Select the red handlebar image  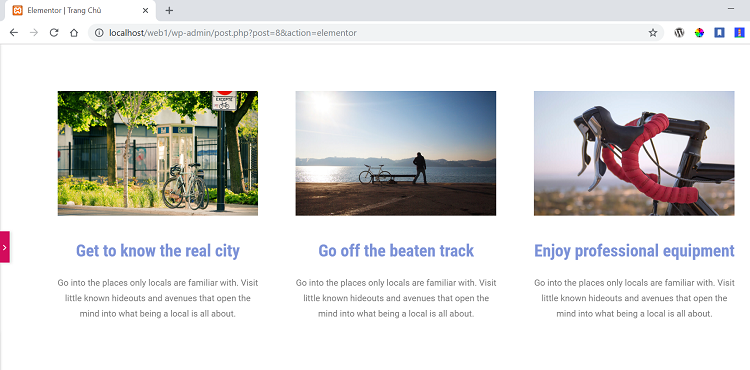634,153
